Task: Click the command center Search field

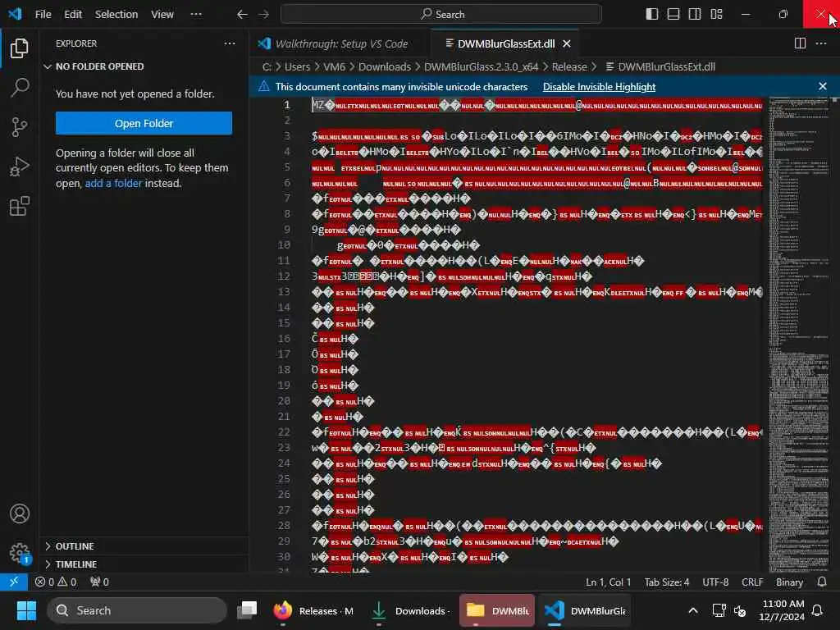Action: point(441,15)
